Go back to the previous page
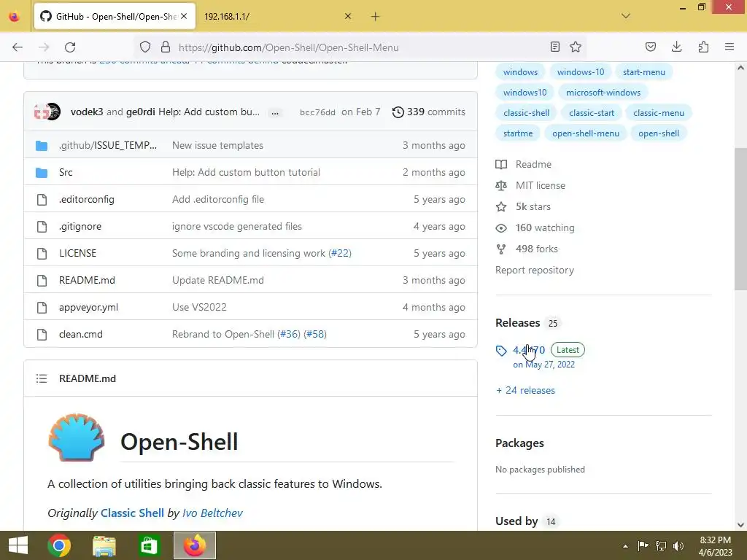 pyautogui.click(x=18, y=47)
